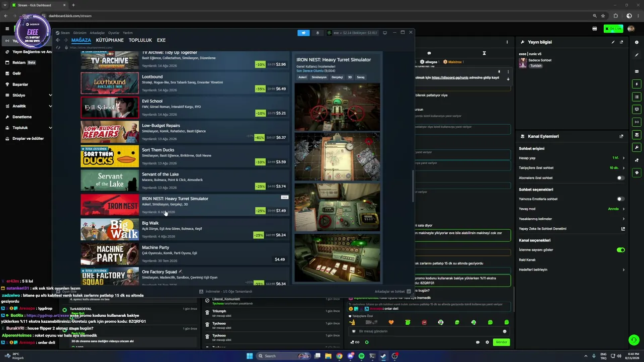Toggle Abonelere özel sohbet switch
This screenshot has width=644, height=362.
(x=620, y=178)
